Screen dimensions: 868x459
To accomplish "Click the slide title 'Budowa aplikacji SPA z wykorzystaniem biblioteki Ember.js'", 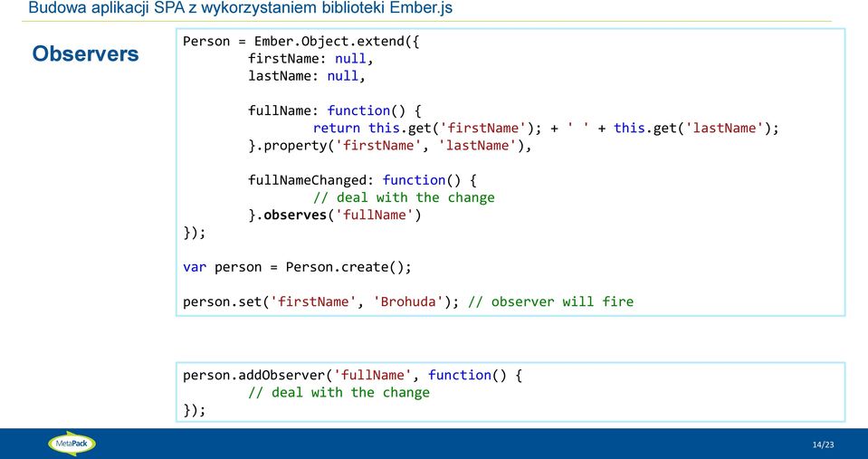I will click(x=240, y=8).
